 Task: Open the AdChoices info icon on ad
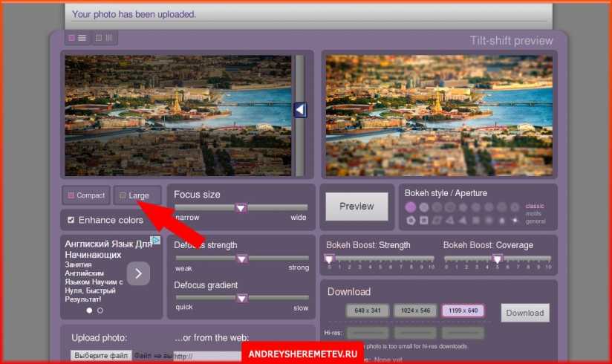click(x=155, y=241)
